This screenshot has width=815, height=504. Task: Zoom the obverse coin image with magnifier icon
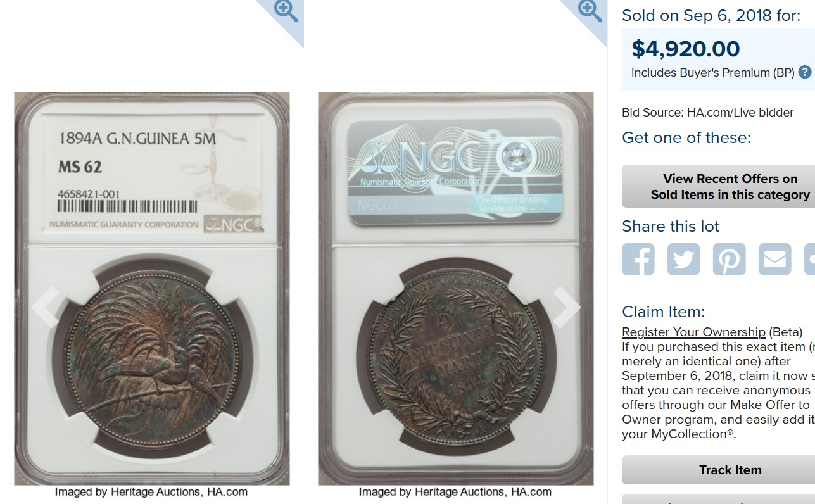click(x=286, y=11)
